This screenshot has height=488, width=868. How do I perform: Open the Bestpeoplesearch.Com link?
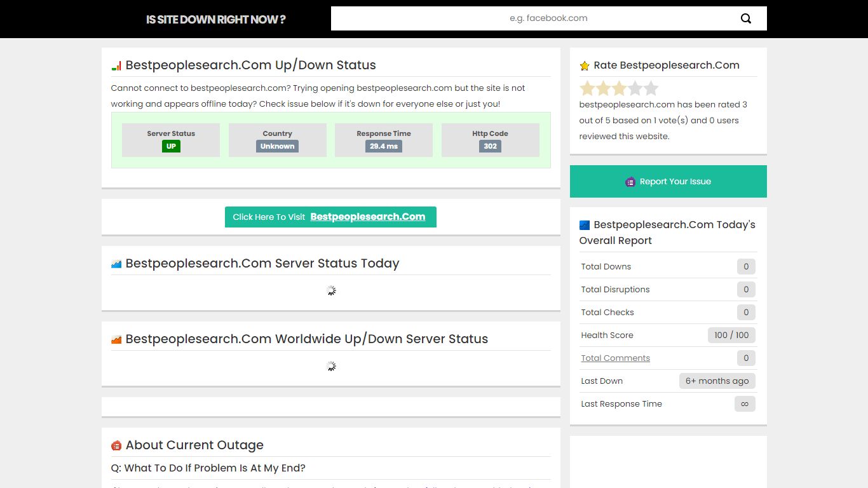368,217
